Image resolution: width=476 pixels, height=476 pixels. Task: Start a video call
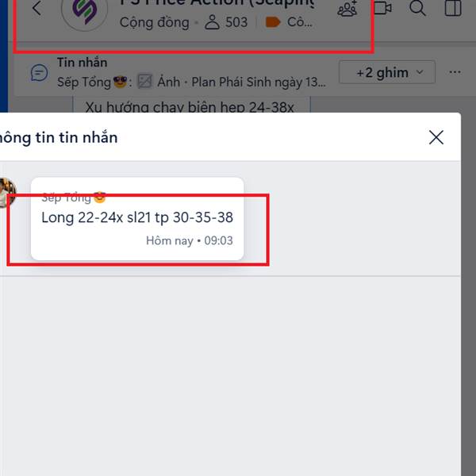382,8
